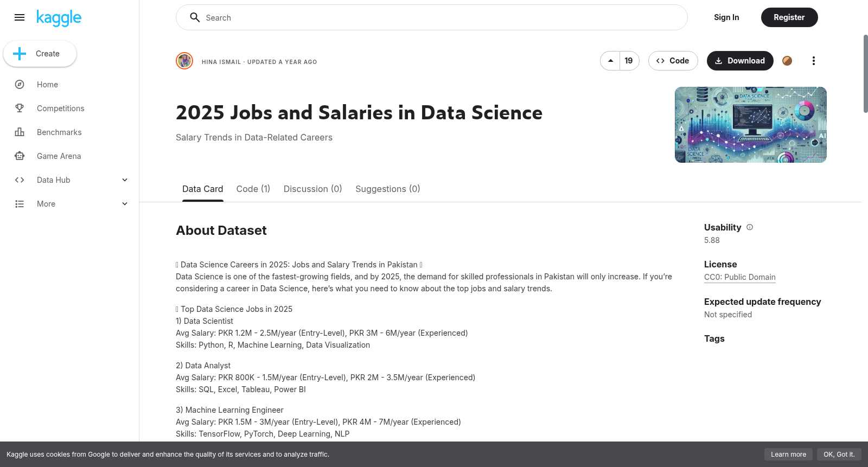Screen dimensions: 868x467
Task: Switch to the Suggestions (0) tab
Action: pos(388,189)
